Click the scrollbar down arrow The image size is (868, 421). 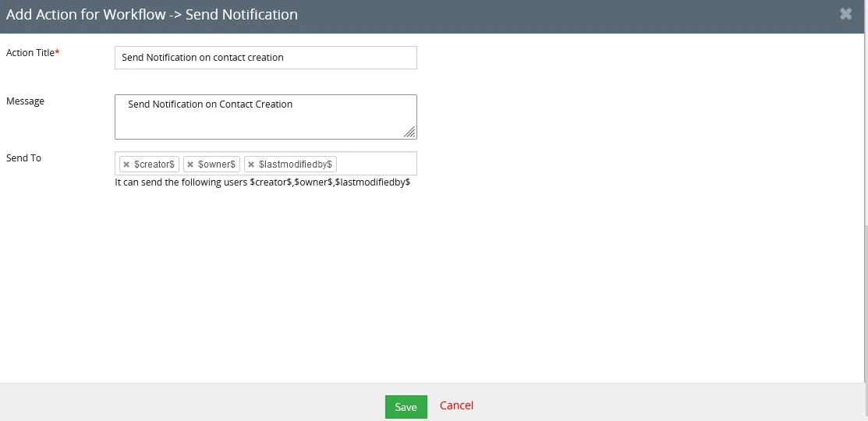coord(865,377)
